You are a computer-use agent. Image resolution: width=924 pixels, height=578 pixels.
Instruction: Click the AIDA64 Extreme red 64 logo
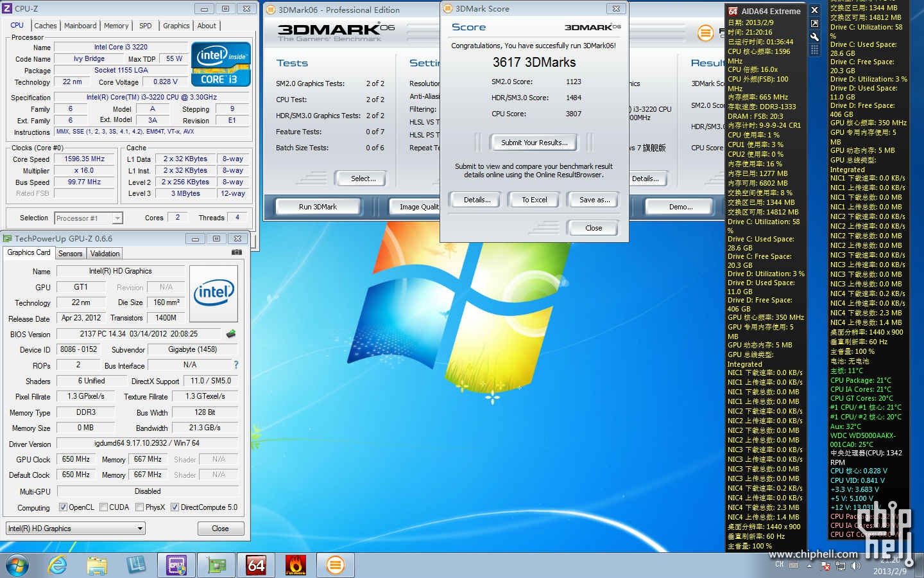coord(733,11)
